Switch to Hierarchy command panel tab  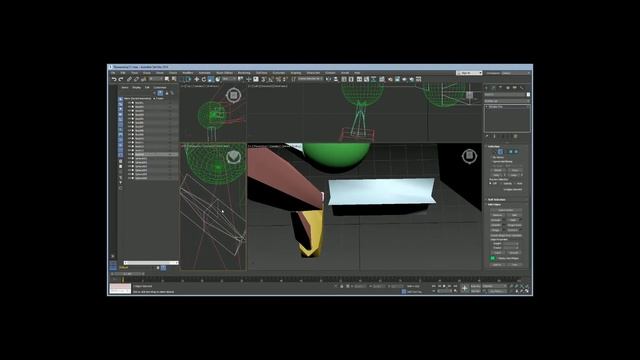(500, 87)
